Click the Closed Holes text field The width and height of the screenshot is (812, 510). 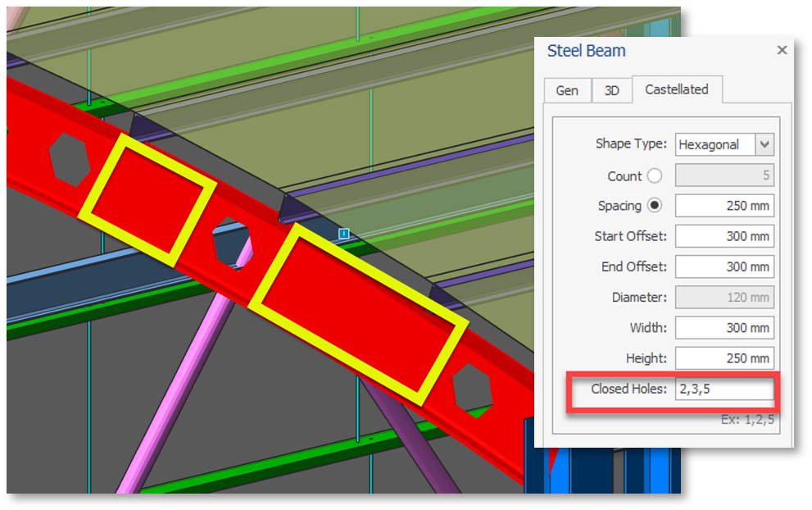[x=724, y=389]
